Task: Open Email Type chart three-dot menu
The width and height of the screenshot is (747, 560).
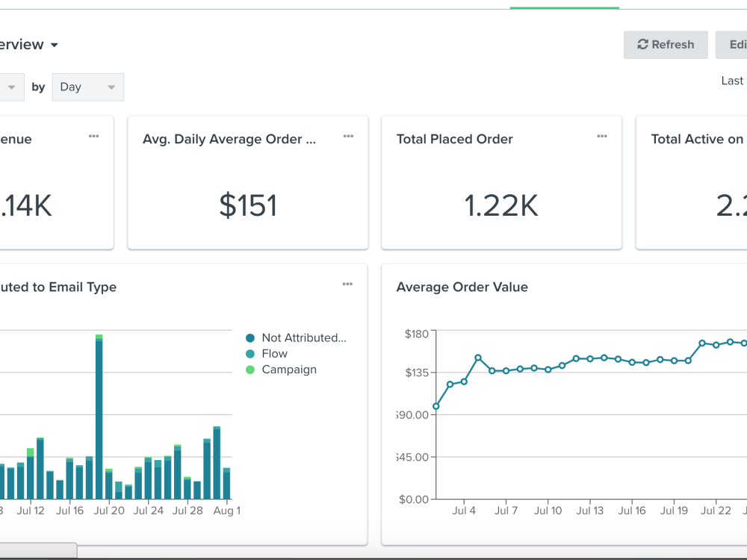Action: [x=347, y=284]
